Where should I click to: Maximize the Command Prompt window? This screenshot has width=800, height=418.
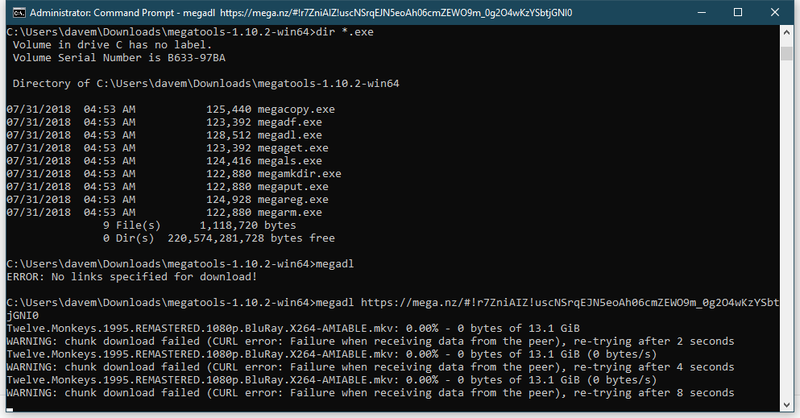[738, 12]
